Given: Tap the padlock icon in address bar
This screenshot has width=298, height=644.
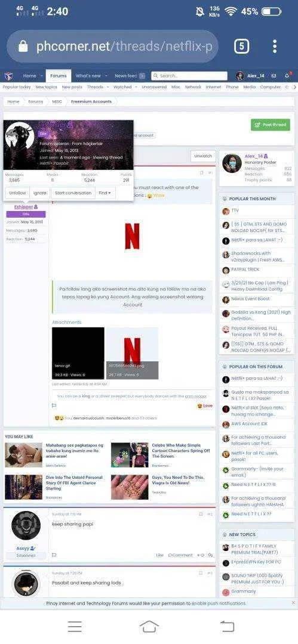Looking at the screenshot, I should [x=23, y=46].
